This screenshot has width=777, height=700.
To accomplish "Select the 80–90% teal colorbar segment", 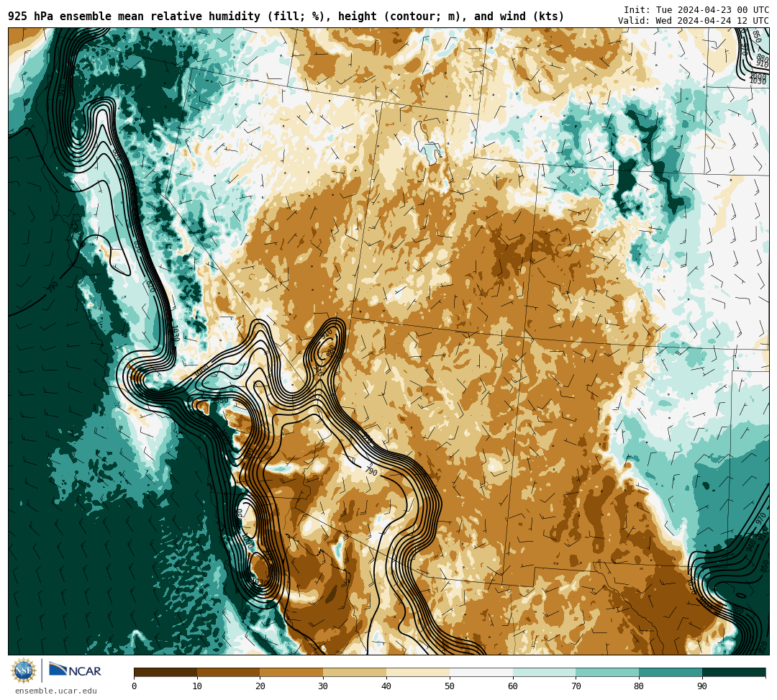I will [671, 672].
